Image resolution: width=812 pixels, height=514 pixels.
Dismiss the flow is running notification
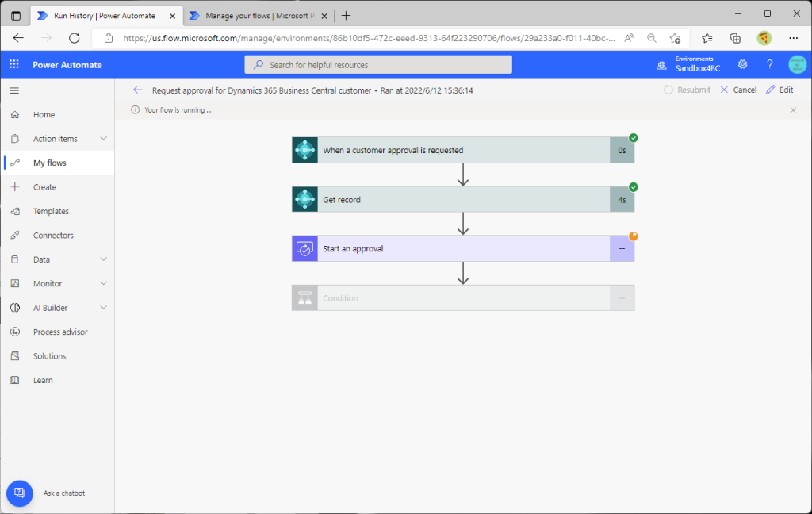(793, 110)
